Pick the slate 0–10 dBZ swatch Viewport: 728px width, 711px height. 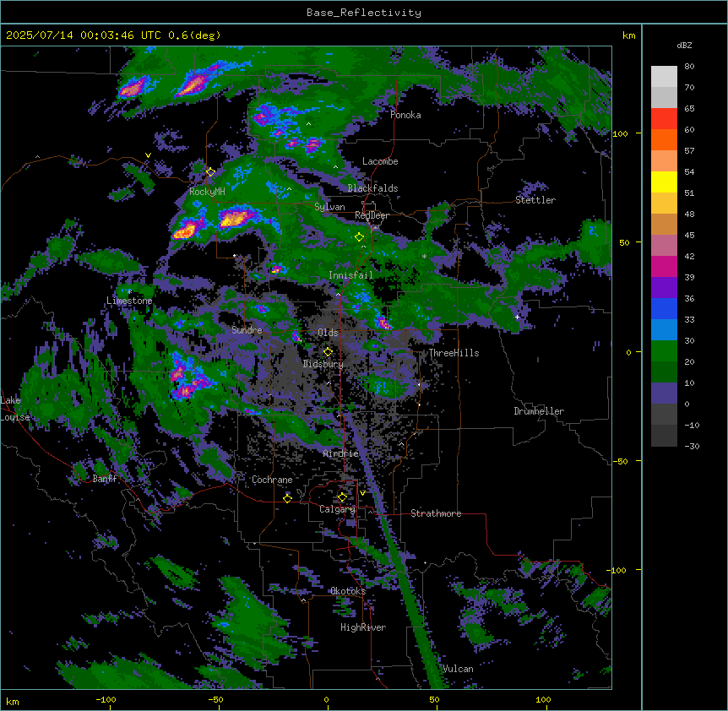pos(664,393)
